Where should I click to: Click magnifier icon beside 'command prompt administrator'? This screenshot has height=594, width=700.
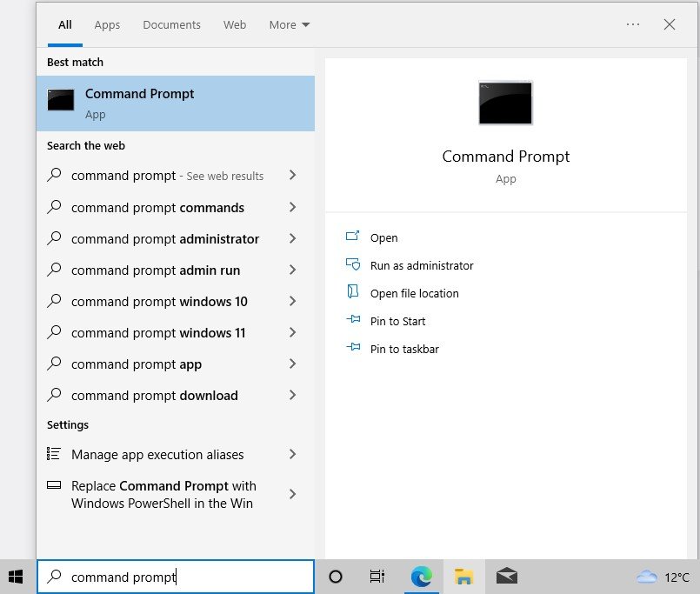(x=54, y=238)
